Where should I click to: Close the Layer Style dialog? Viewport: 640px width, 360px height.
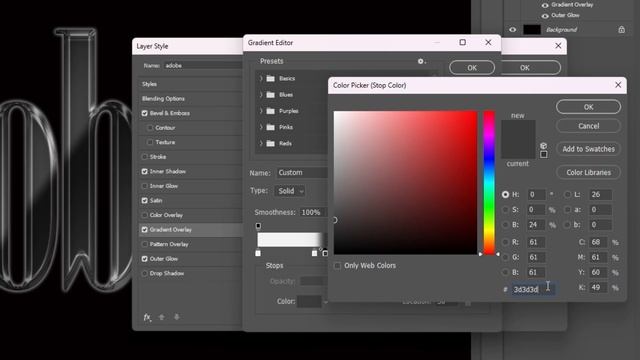coord(558,46)
